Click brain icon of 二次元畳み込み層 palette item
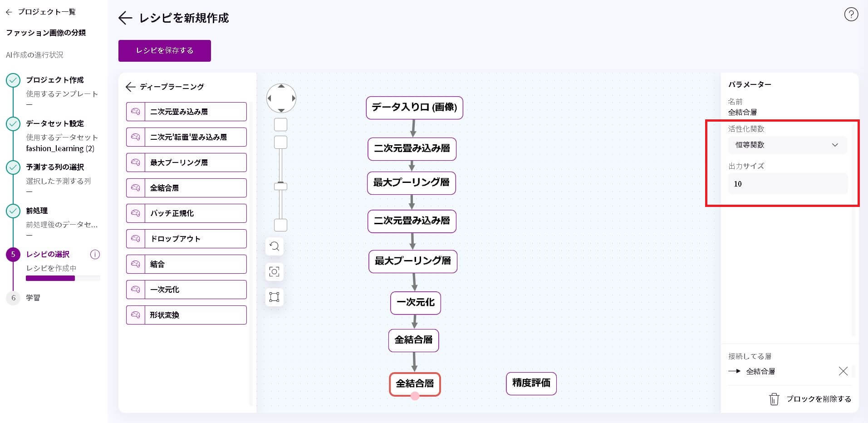The width and height of the screenshot is (868, 423). click(135, 112)
